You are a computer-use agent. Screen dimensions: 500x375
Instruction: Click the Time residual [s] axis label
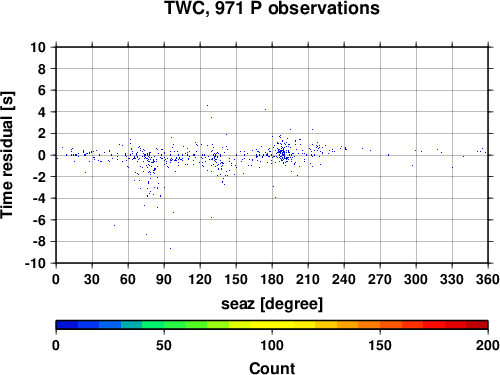[x=7, y=155]
